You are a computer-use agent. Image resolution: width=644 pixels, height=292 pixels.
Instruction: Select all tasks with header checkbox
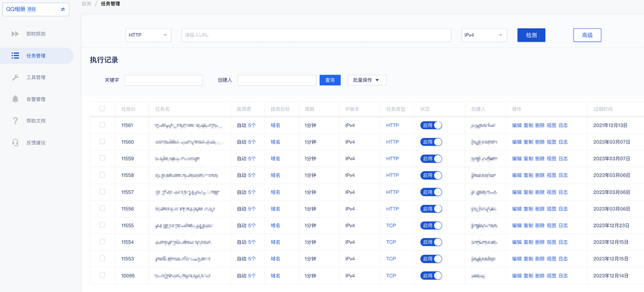(102, 109)
